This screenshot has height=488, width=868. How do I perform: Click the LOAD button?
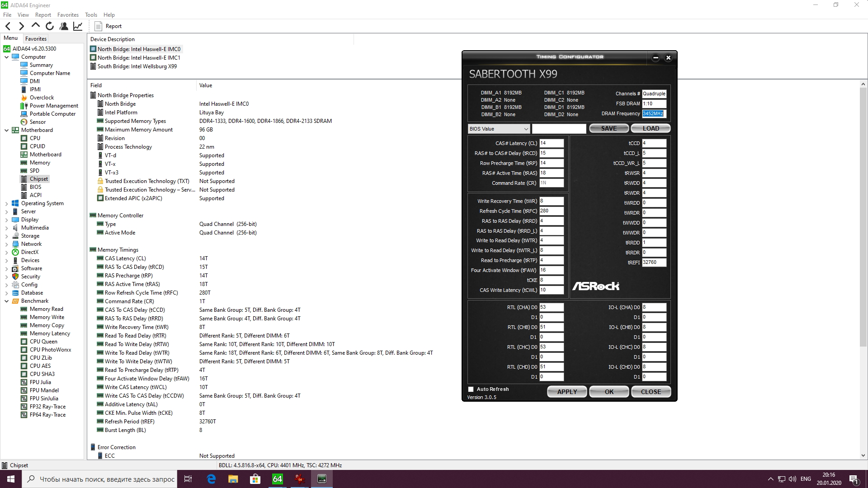point(650,128)
